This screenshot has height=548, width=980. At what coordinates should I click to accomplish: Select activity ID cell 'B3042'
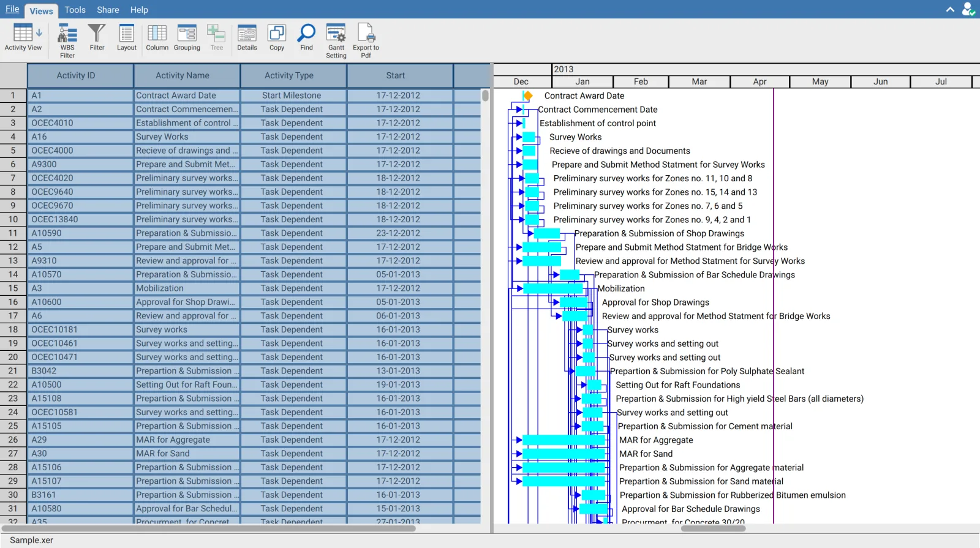pos(80,371)
